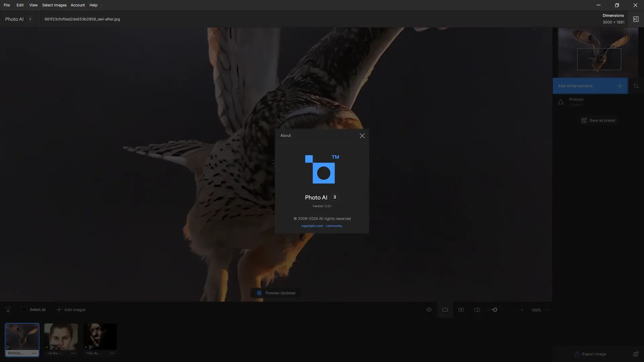Toggle the right panel collapse icon
This screenshot has height=362, width=644.
(x=636, y=19)
